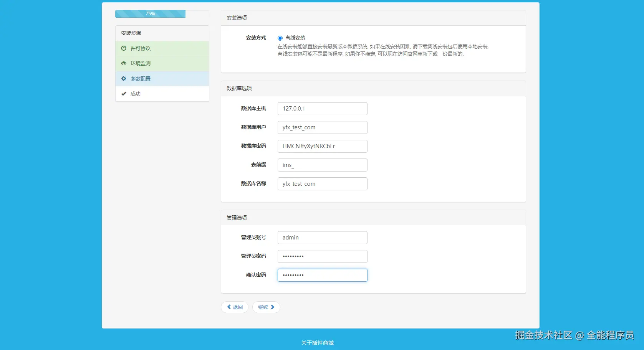Go back with the 返回 button

click(235, 307)
